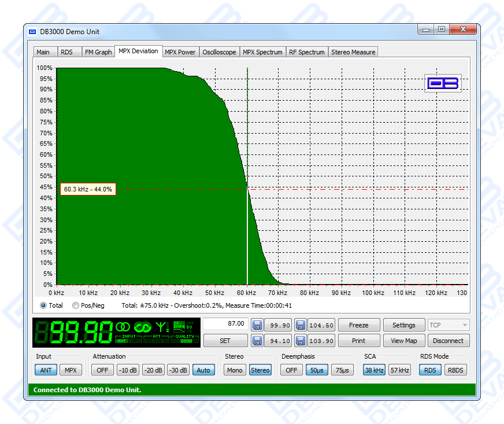Switch to the MPX Spectrum tab
Screen dimensions: 504x424
262,52
